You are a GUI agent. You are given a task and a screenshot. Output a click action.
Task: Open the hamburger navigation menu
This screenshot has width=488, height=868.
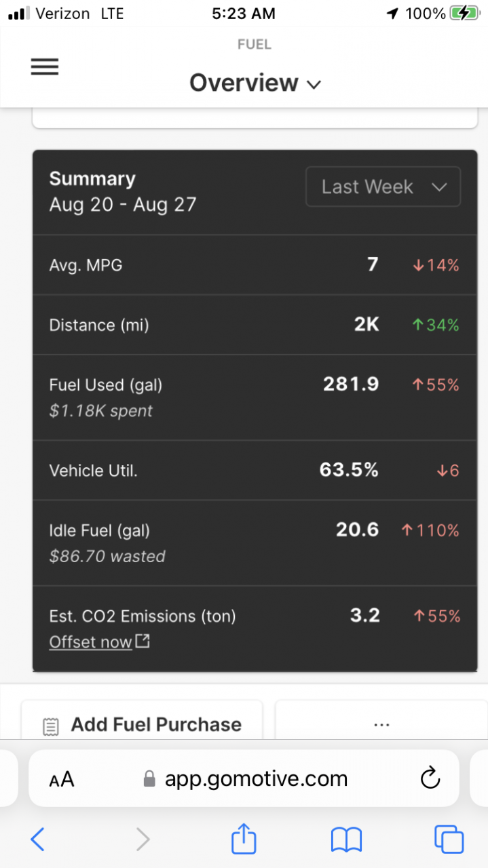[x=45, y=66]
